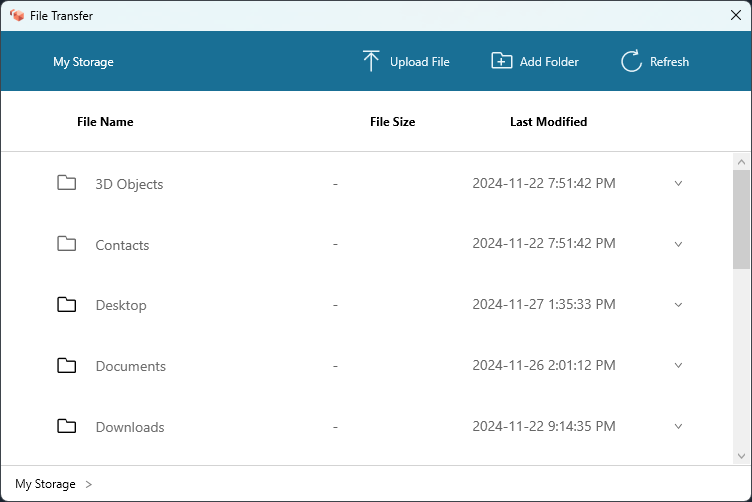Expand options for Documents row

click(678, 365)
